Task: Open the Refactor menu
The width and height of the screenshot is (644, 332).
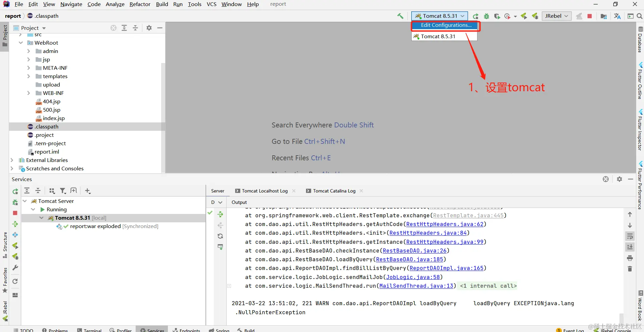Action: tap(140, 4)
